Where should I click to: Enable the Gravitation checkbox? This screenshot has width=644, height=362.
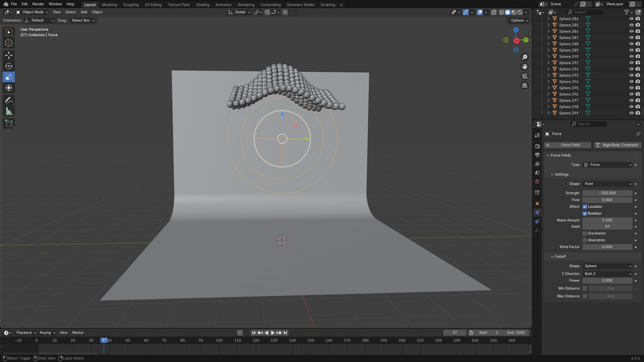pos(585,233)
